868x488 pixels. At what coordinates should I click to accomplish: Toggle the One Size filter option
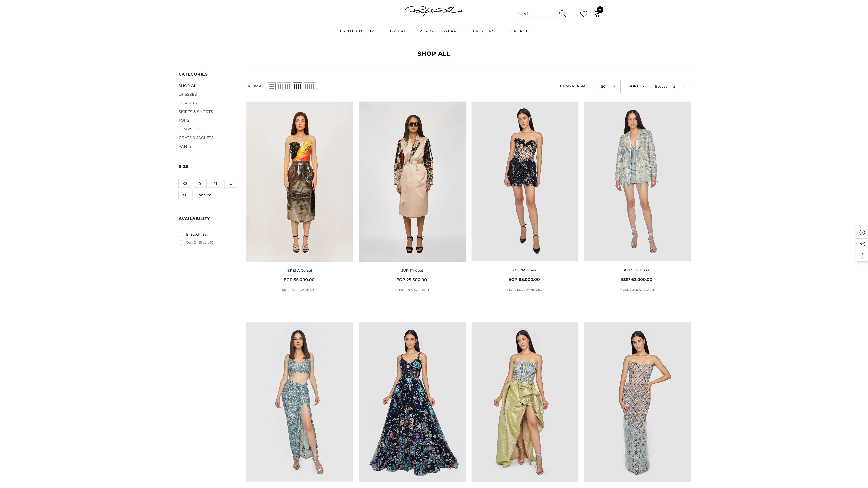pyautogui.click(x=204, y=195)
